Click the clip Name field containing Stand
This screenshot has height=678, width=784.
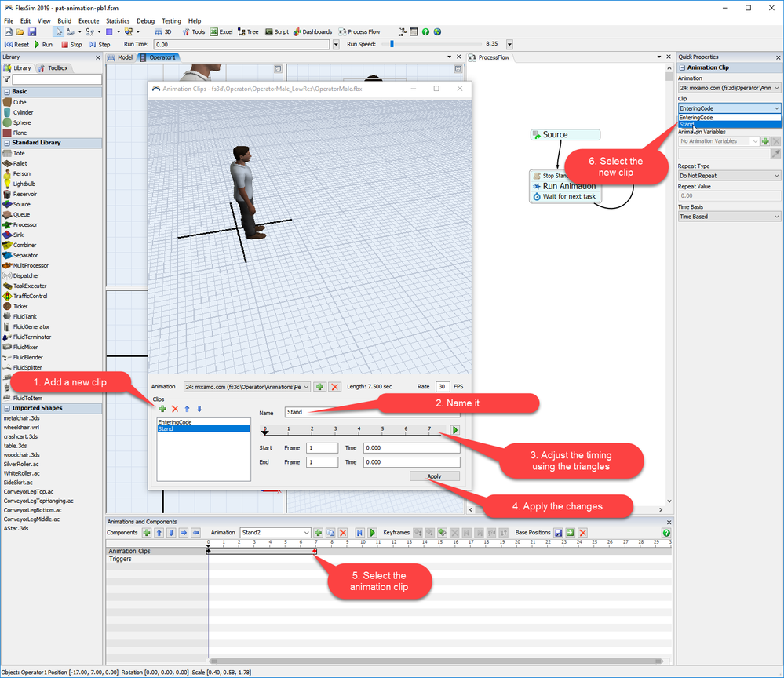(372, 413)
